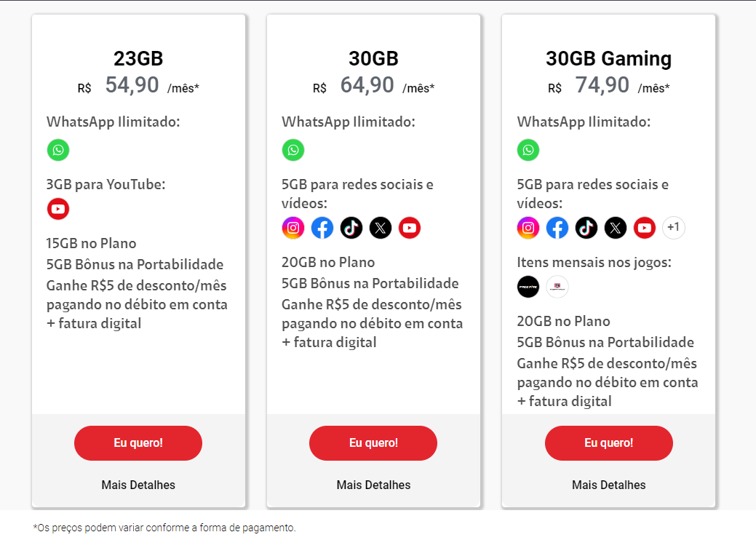Open Mais Detalhes for the 30GB Gaming plan
This screenshot has height=540, width=756.
coord(608,485)
